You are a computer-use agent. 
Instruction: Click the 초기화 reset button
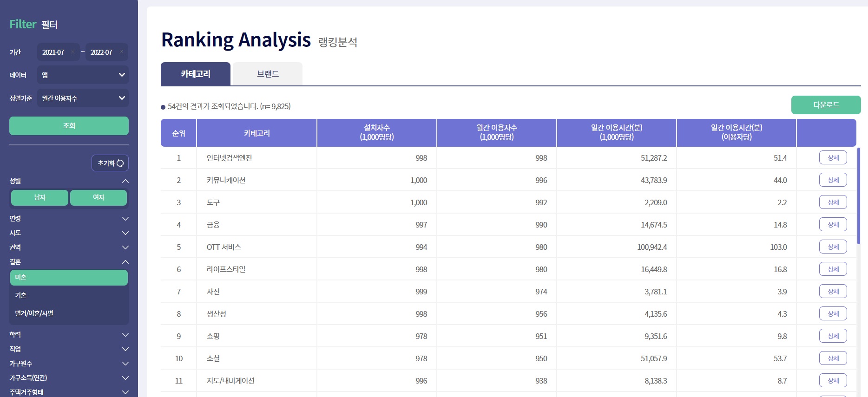click(x=110, y=163)
